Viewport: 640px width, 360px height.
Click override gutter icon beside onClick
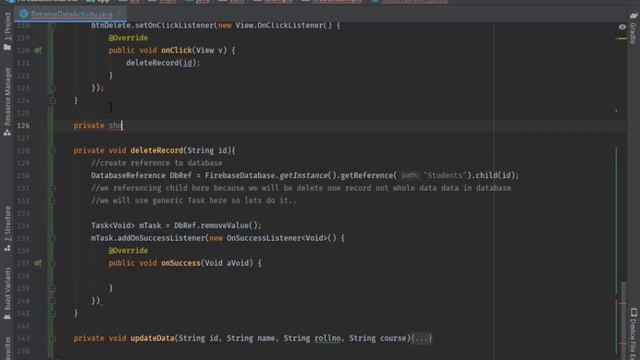pos(38,51)
